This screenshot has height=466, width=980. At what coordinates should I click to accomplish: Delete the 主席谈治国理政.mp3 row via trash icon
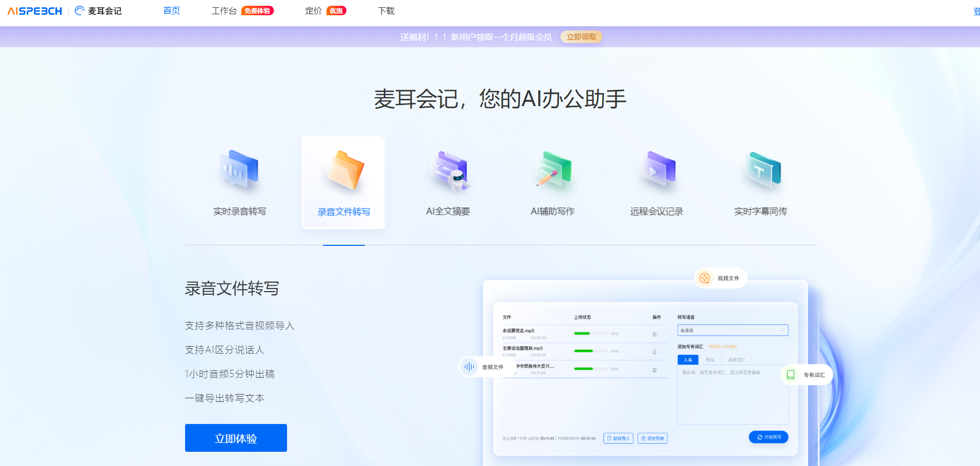(655, 351)
